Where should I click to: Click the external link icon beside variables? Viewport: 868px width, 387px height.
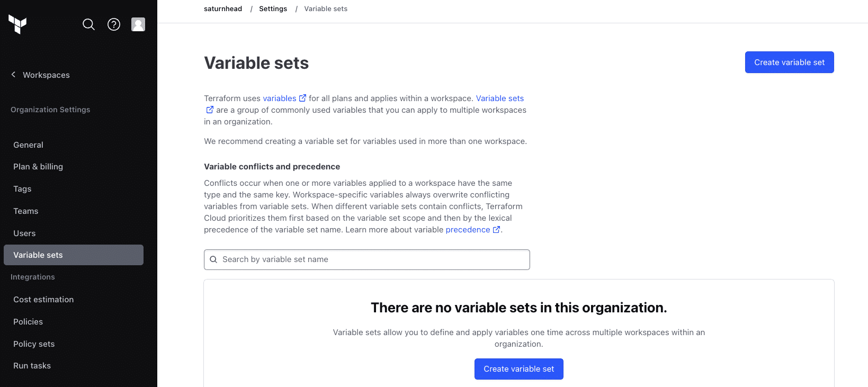tap(302, 97)
